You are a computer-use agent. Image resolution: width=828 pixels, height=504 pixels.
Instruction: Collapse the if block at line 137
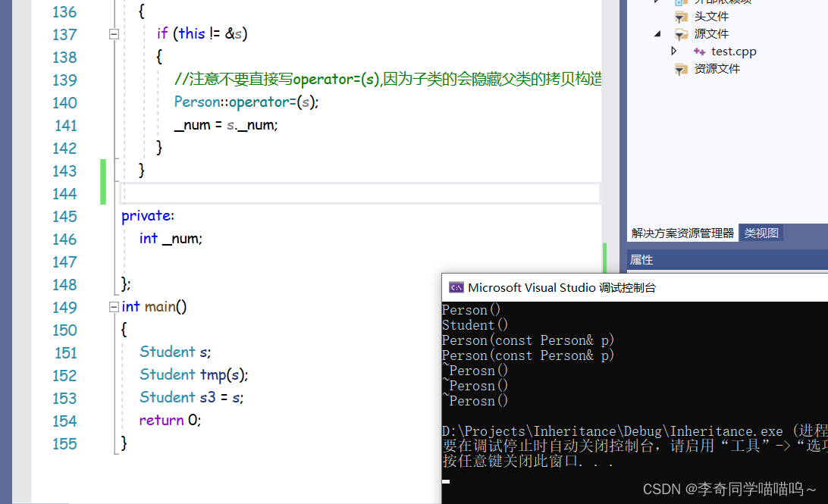point(114,34)
